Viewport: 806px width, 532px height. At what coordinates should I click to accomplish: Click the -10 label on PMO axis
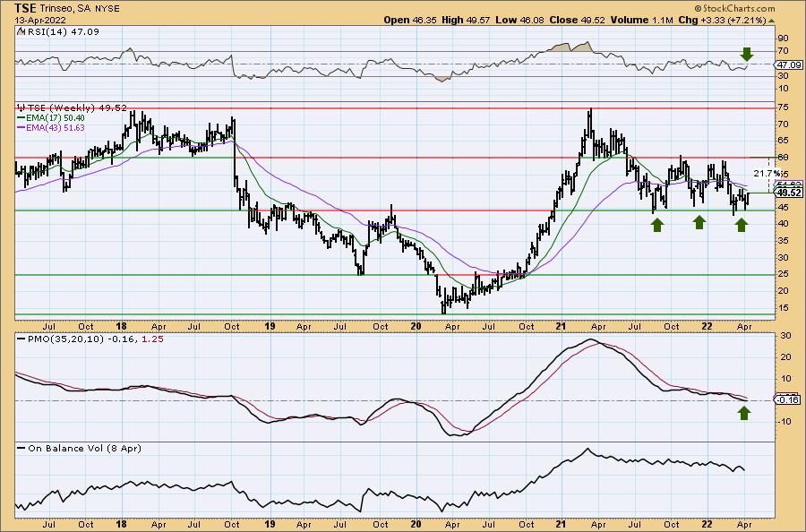click(785, 422)
